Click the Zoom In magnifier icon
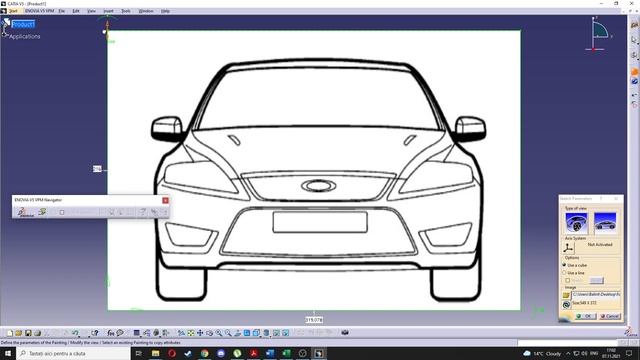Image resolution: width=640 pixels, height=360 pixels. [219, 333]
